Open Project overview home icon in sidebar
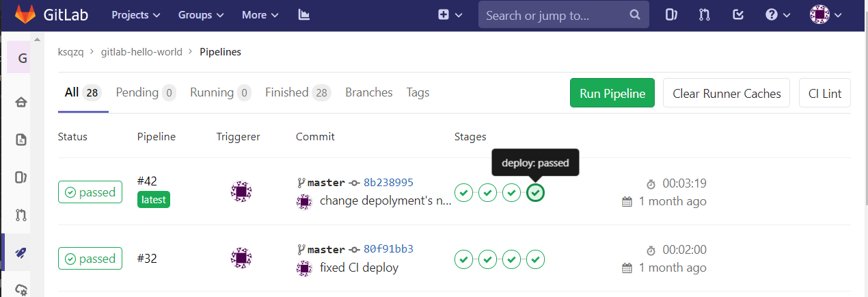This screenshot has width=868, height=297. pos(21,103)
